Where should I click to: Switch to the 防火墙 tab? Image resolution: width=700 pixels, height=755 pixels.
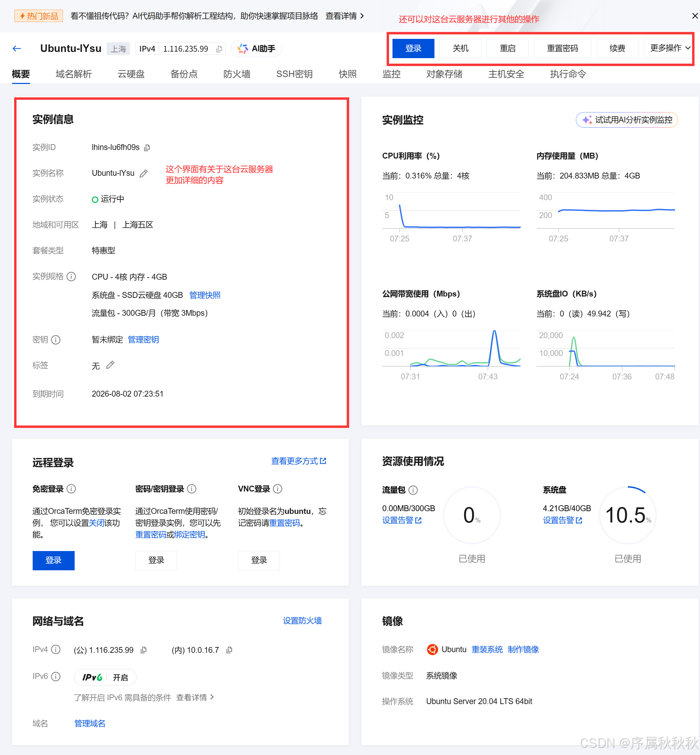click(x=237, y=74)
